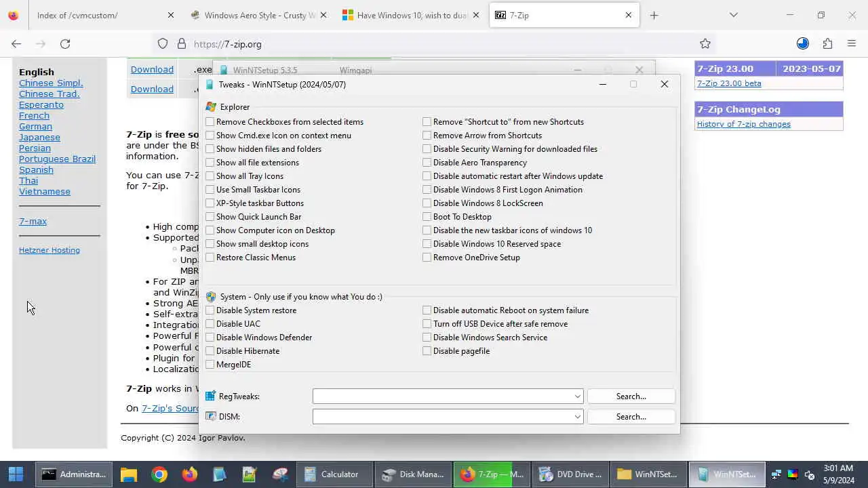This screenshot has height=488, width=868.
Task: Open DVD Drive taskbar item
Action: click(x=570, y=474)
